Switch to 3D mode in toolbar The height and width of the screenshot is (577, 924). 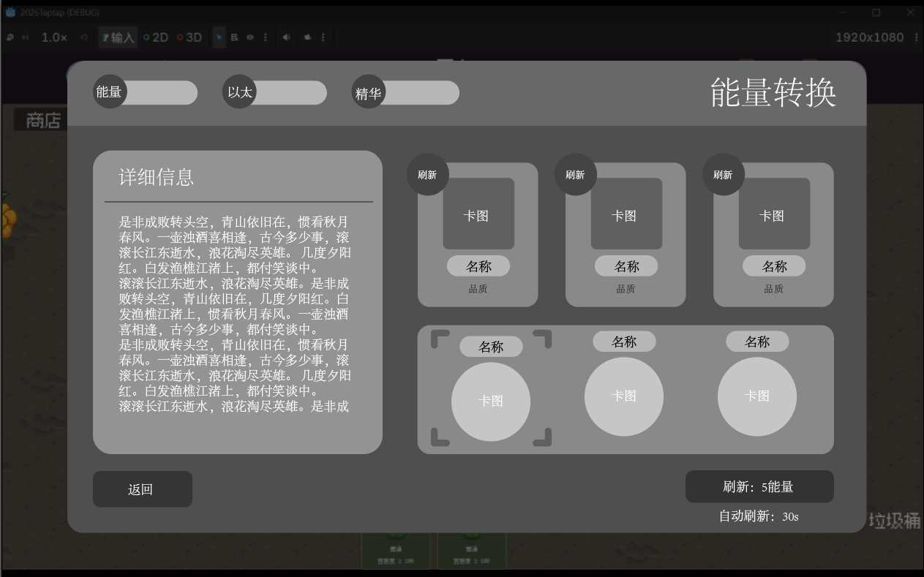(189, 37)
